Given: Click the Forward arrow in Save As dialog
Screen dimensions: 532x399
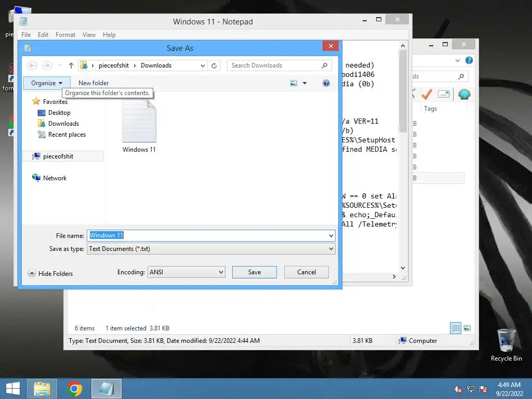Looking at the screenshot, I should point(47,65).
